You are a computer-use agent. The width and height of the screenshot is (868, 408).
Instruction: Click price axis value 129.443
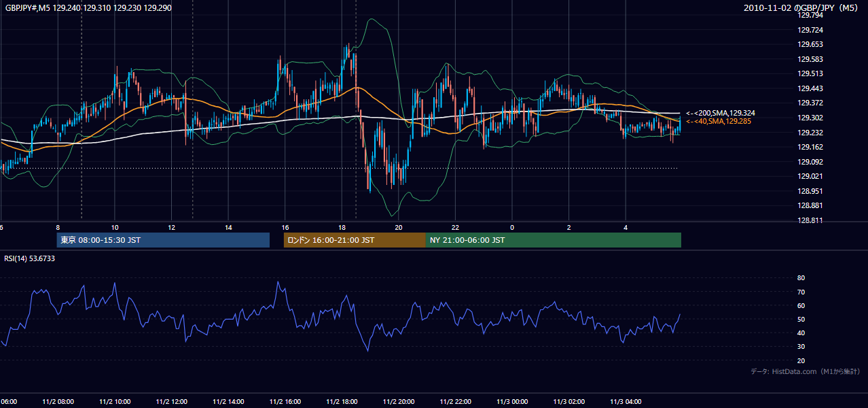point(810,88)
